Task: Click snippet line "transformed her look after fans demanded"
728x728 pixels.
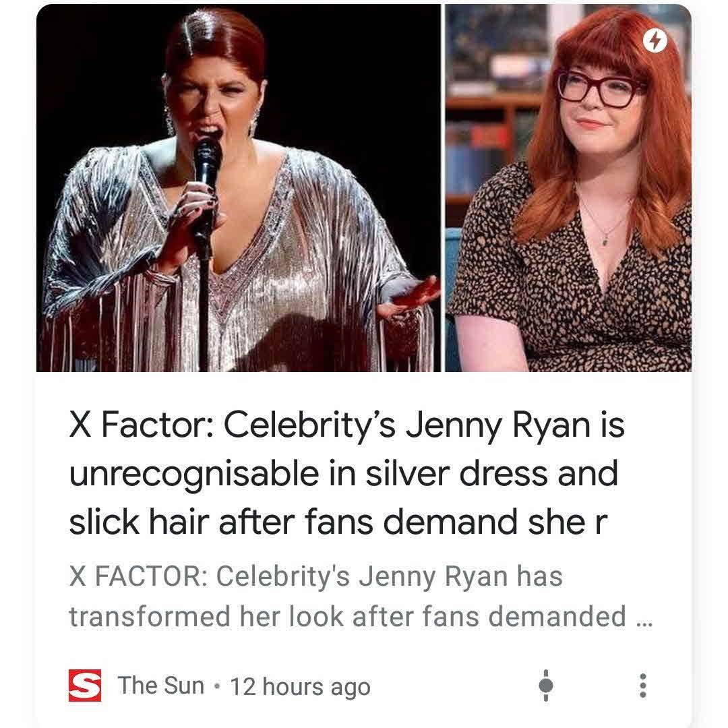Action: (x=347, y=617)
